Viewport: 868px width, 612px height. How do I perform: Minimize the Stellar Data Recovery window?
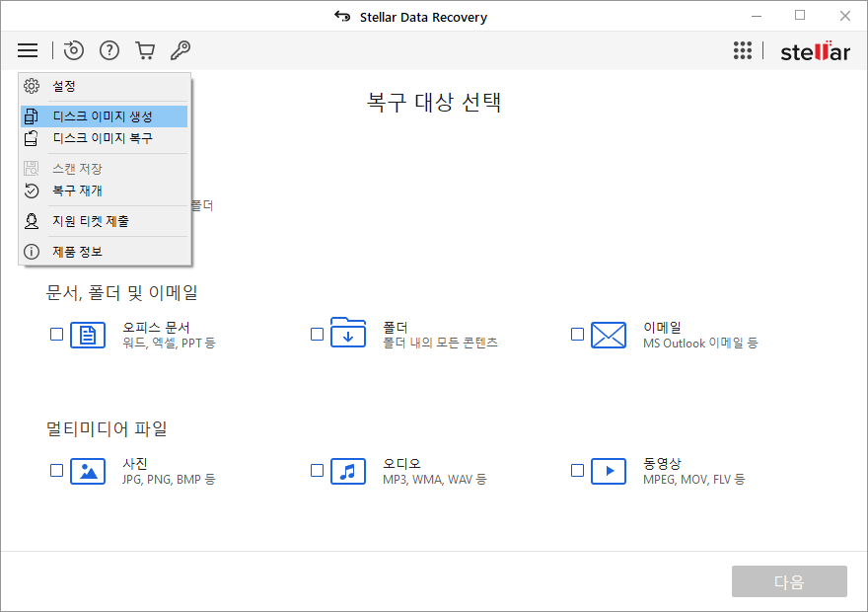click(x=757, y=16)
